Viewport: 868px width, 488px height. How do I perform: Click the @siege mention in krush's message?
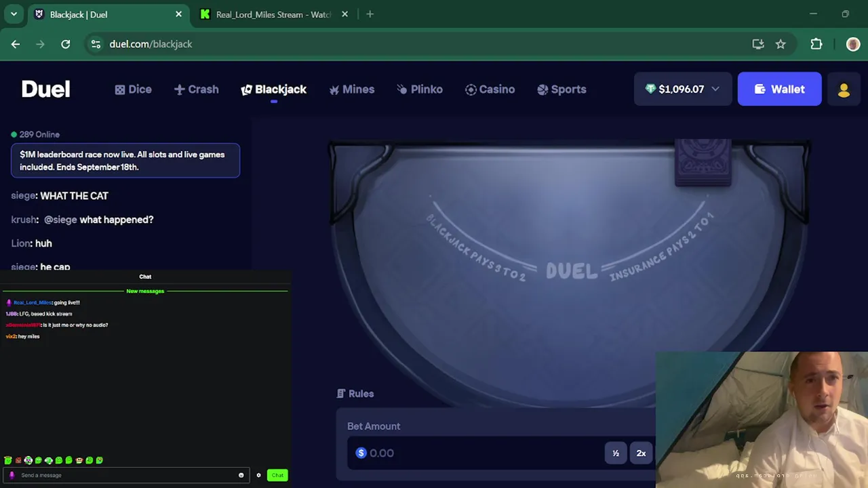tap(60, 220)
